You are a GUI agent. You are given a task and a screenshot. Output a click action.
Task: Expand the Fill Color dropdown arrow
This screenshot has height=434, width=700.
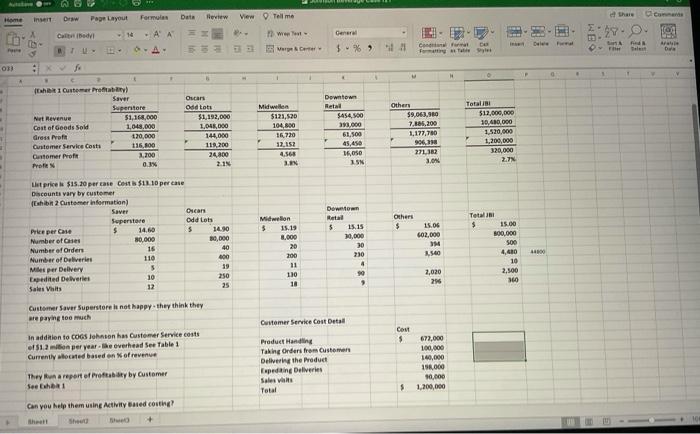click(145, 50)
